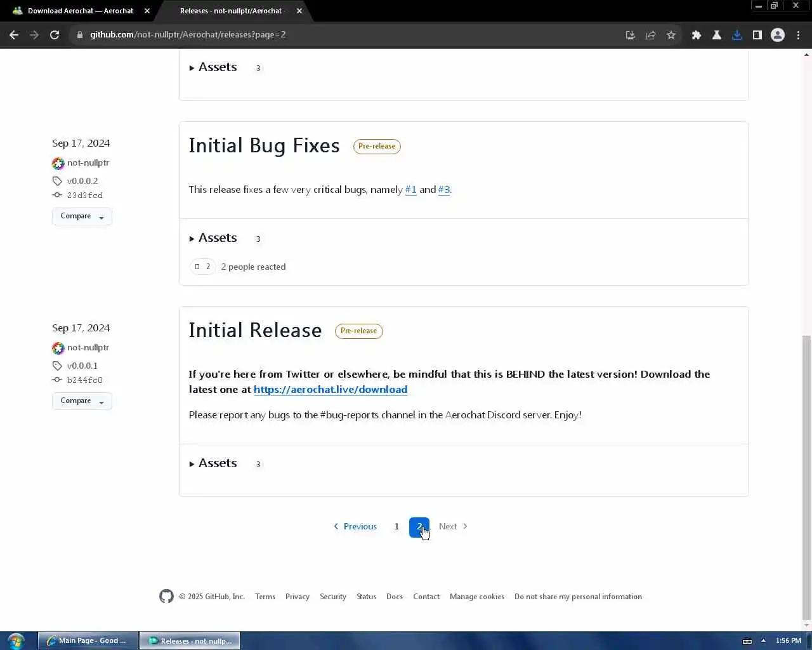
Task: Open Compare dropdown for v0.0.0.2
Action: click(x=82, y=216)
